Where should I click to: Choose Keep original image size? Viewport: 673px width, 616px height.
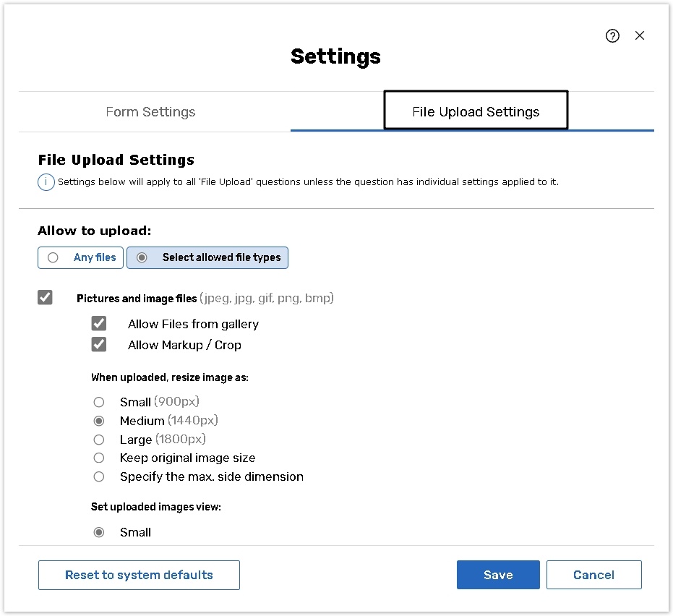pos(99,458)
